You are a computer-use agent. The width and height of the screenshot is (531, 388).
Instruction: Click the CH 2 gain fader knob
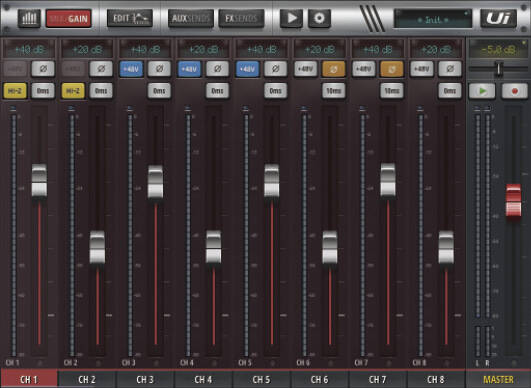tap(97, 247)
